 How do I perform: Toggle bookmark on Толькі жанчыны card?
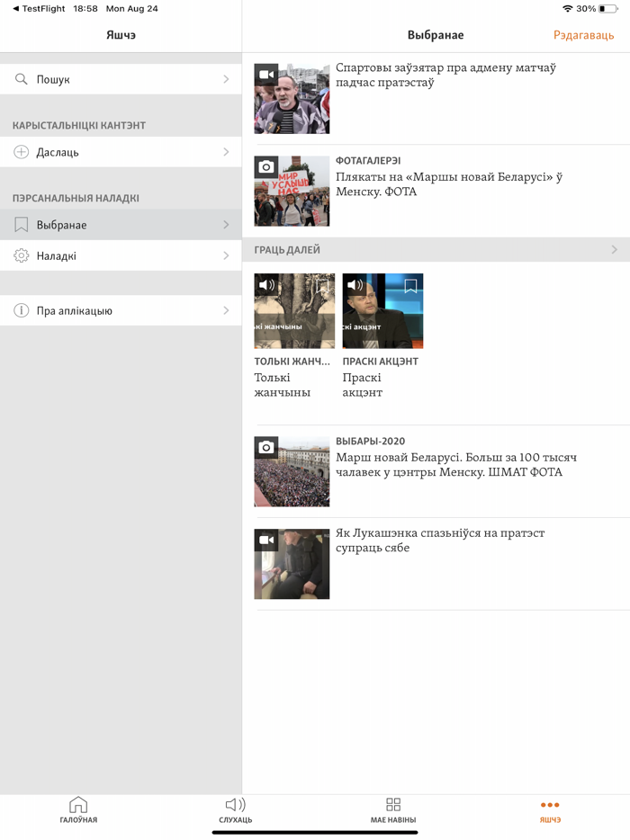pos(322,285)
